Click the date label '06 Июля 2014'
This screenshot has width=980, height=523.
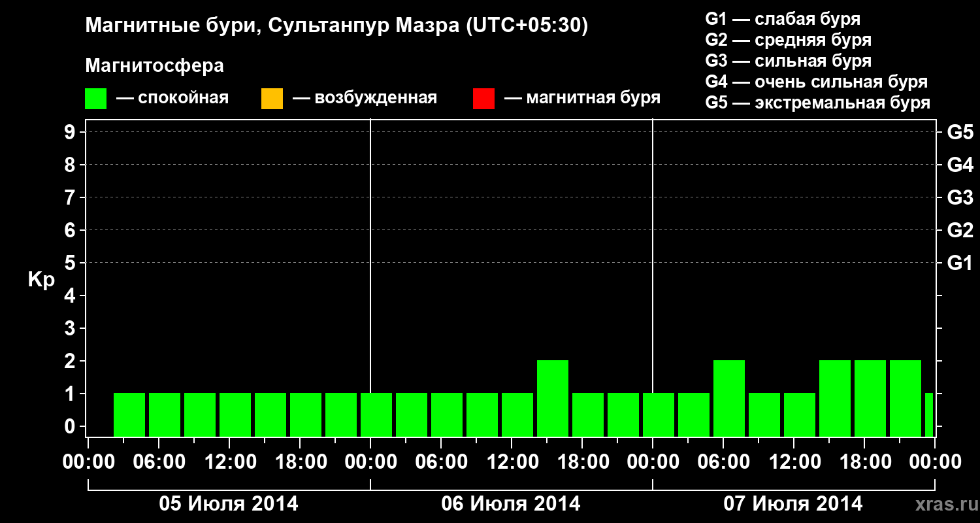point(511,504)
